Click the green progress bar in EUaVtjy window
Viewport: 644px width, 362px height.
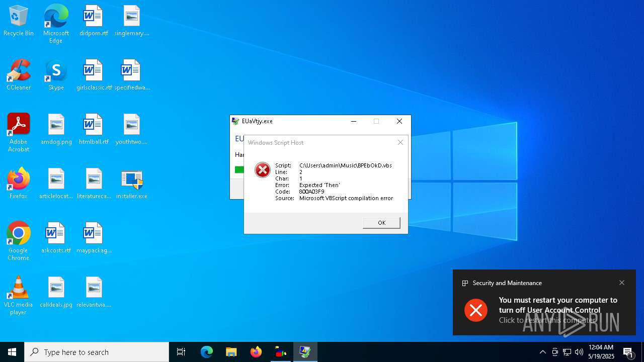239,170
